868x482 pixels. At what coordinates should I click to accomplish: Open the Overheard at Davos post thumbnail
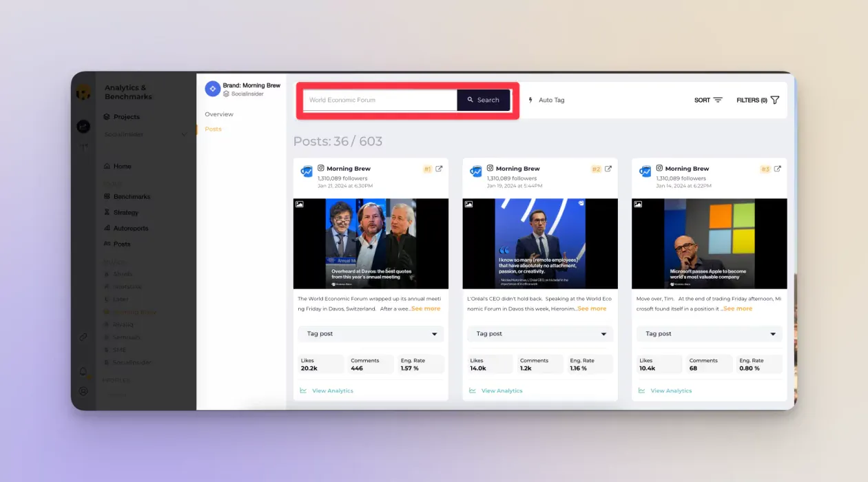point(371,244)
